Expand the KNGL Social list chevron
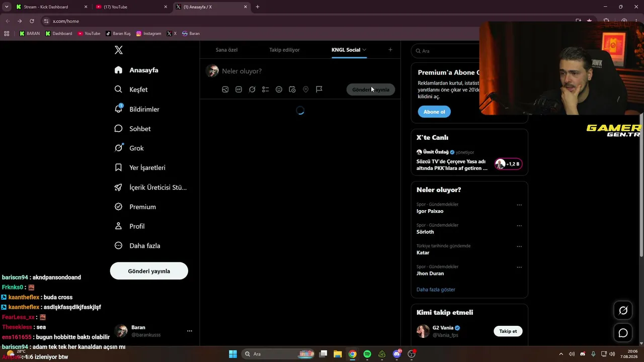Viewport: 644px width, 362px height. tap(364, 50)
